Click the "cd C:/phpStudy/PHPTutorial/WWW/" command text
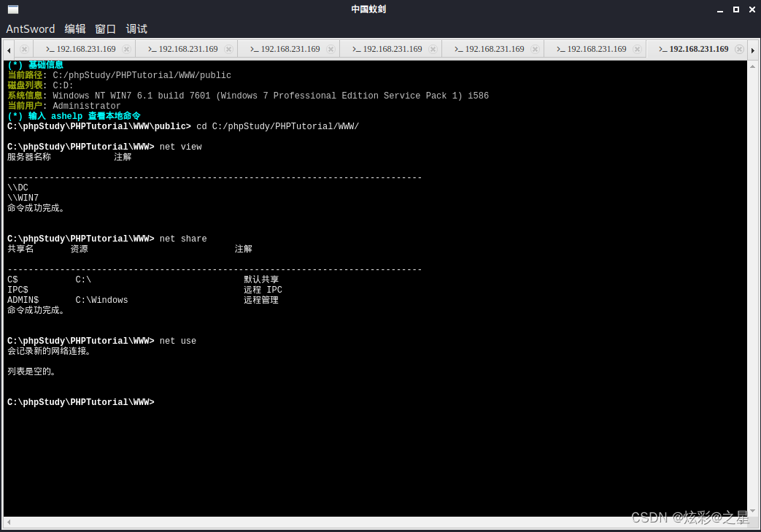This screenshot has height=532, width=761. 277,127
